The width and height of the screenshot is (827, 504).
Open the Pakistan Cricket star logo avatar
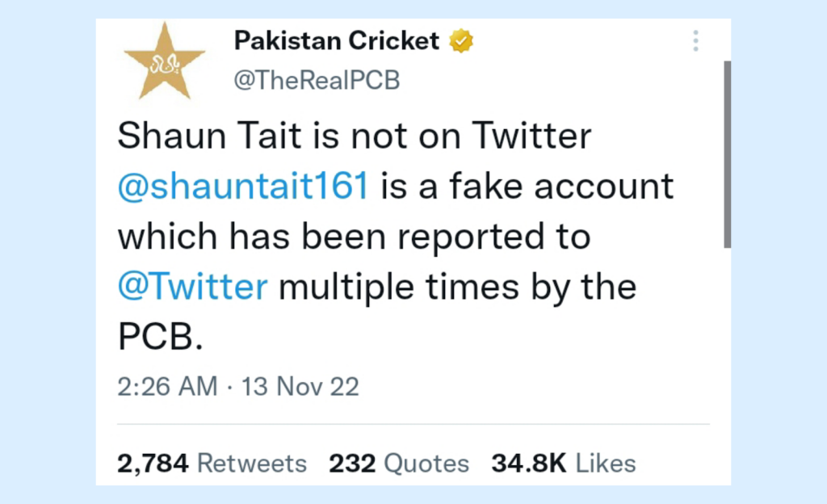[165, 61]
